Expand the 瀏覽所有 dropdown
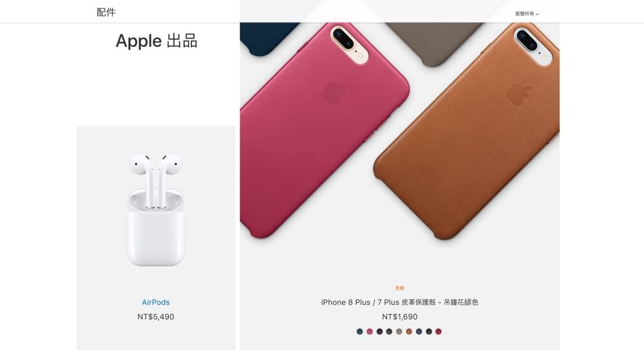 point(527,14)
